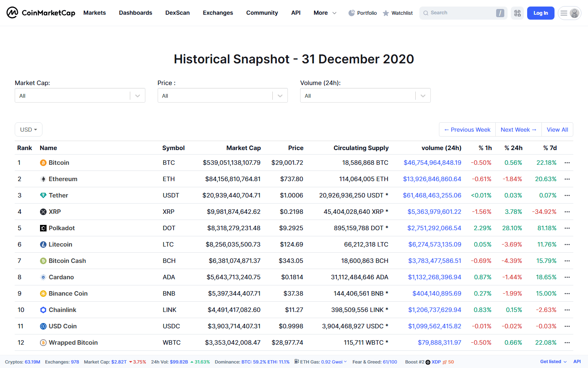Open the Portfolio pie icon link
This screenshot has width=588, height=368.
[362, 13]
